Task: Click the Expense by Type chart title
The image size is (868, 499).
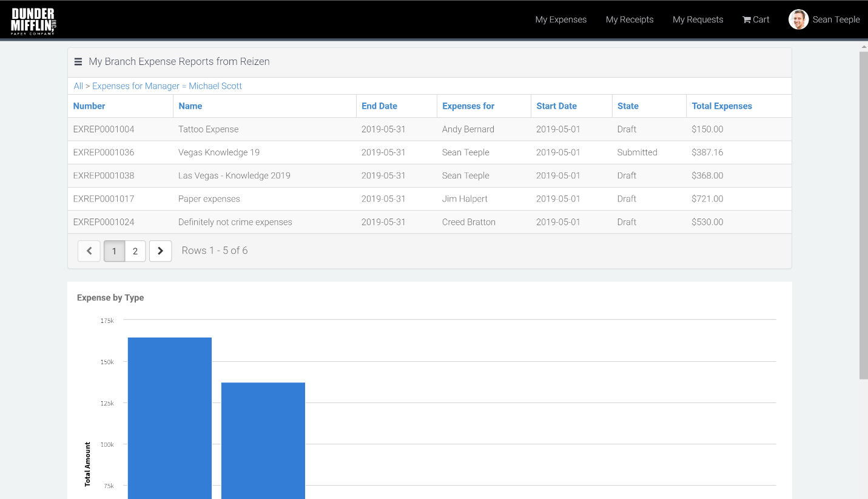Action: (x=110, y=297)
